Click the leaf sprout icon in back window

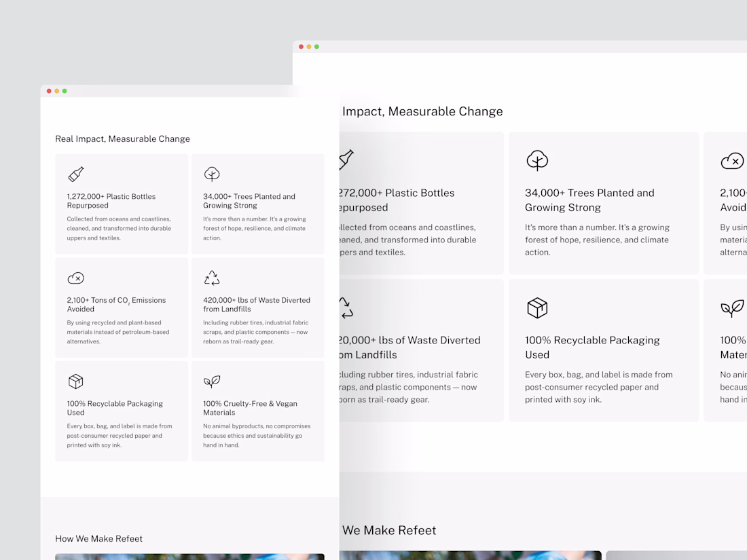(x=732, y=308)
